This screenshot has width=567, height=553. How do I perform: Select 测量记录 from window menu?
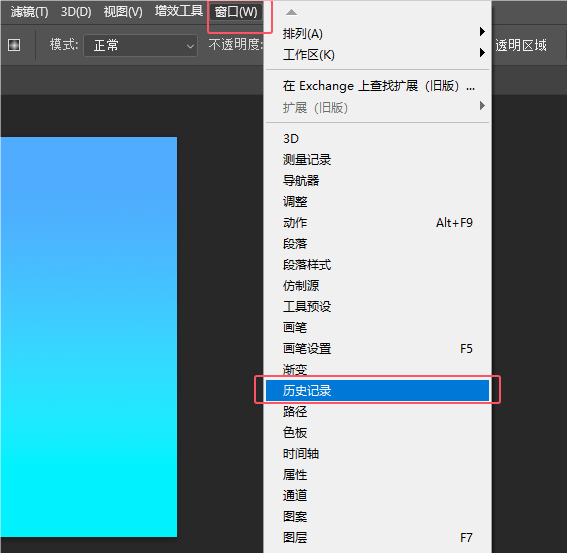378,159
